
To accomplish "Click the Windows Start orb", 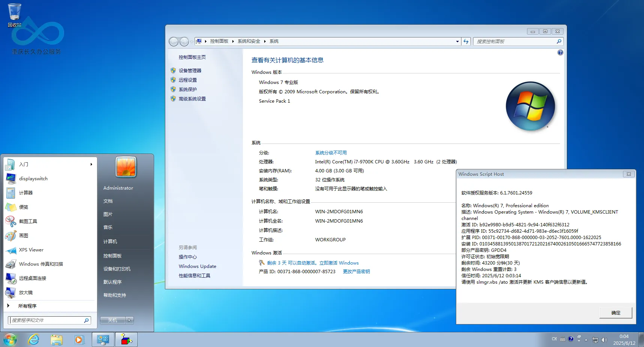I will (10, 340).
